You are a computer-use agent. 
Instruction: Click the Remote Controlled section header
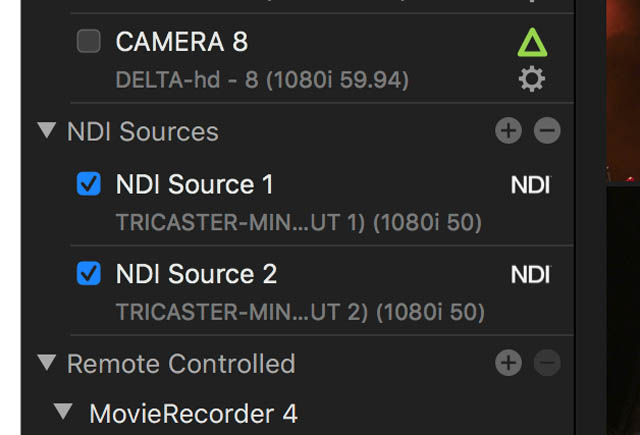coord(181,363)
